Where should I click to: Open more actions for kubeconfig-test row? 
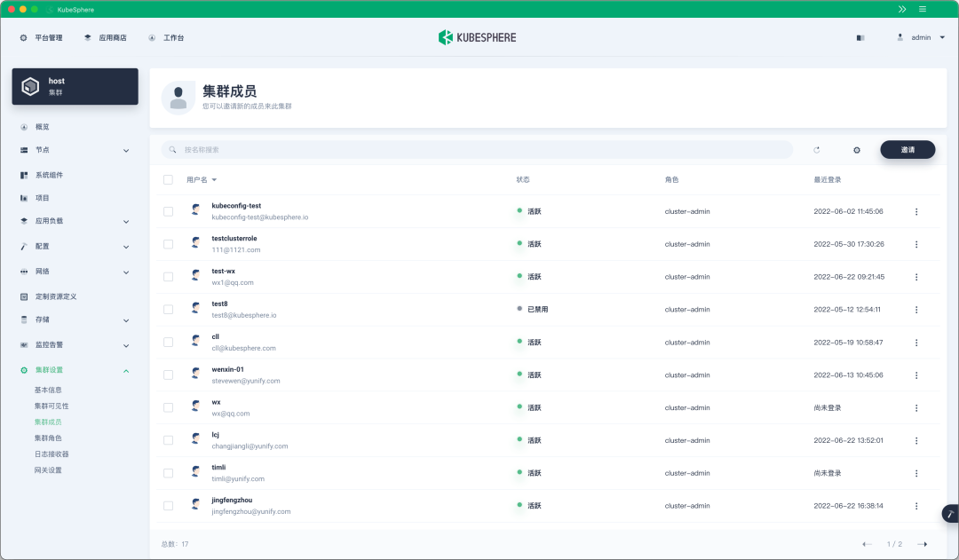coord(916,211)
